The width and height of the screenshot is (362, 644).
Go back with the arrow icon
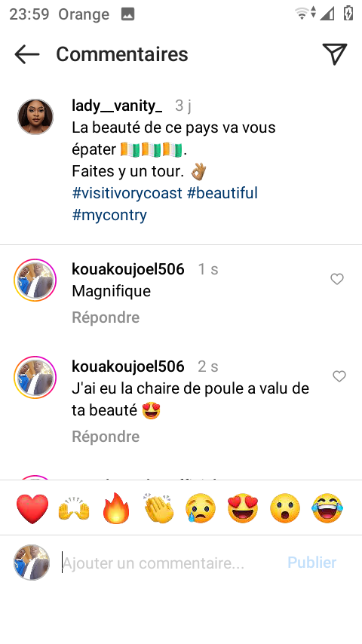[27, 54]
